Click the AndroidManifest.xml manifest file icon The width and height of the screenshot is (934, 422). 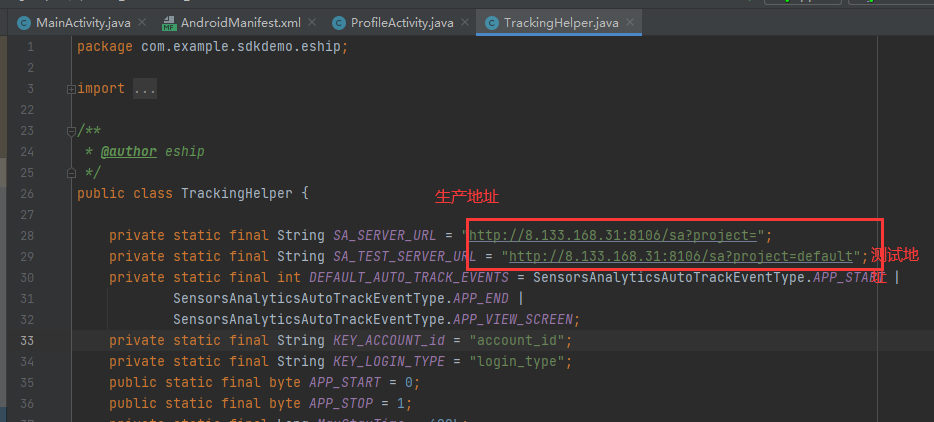[169, 23]
